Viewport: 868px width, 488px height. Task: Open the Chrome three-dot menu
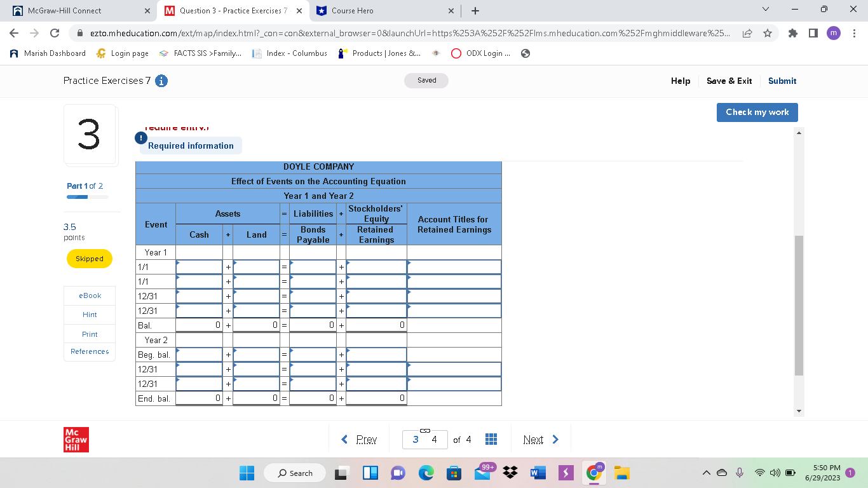(x=855, y=33)
